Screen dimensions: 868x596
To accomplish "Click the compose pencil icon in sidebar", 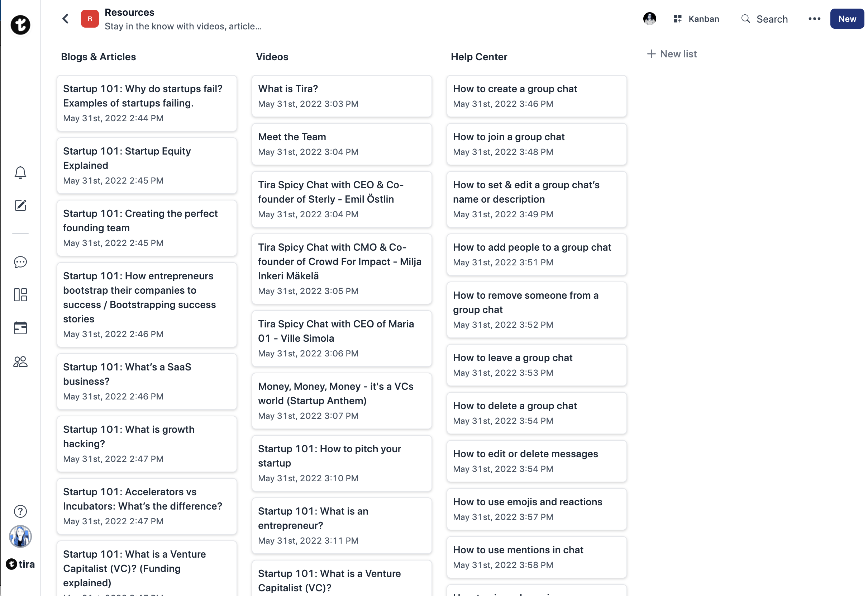I will [20, 205].
